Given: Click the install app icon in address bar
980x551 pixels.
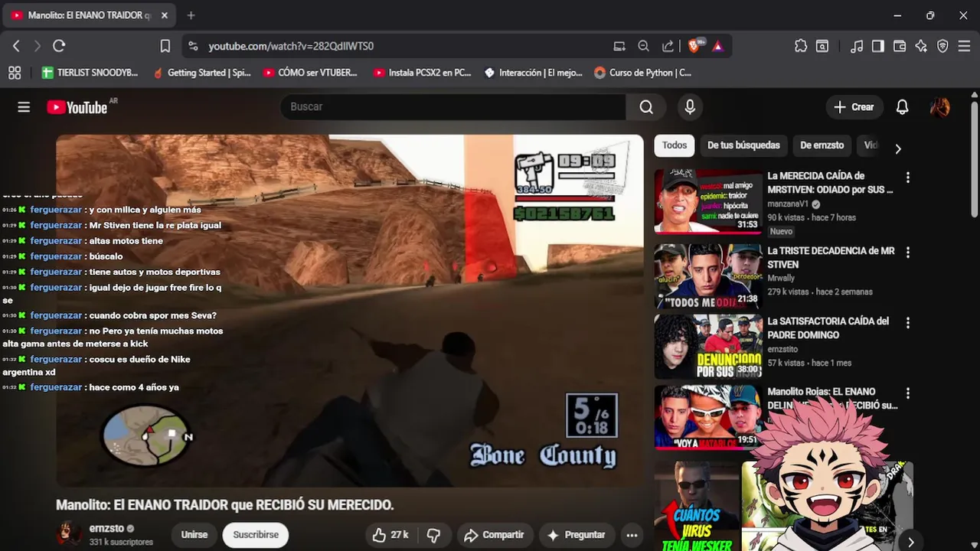Looking at the screenshot, I should [619, 46].
